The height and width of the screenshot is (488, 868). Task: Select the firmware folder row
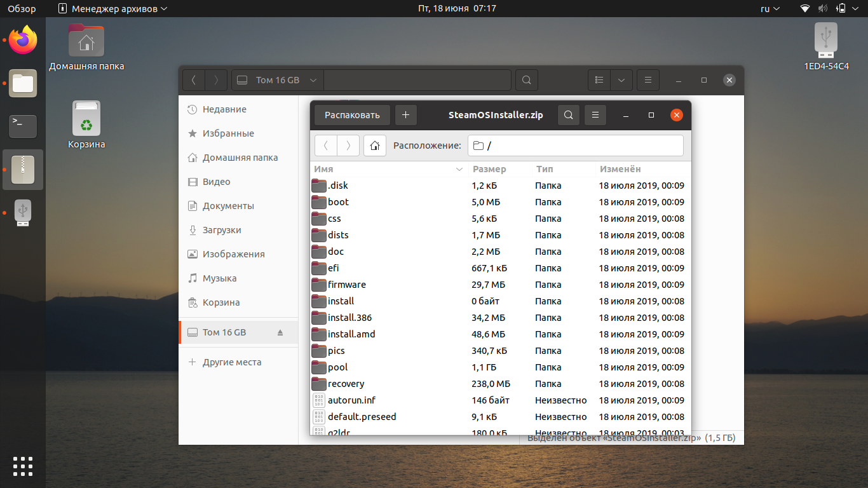500,285
